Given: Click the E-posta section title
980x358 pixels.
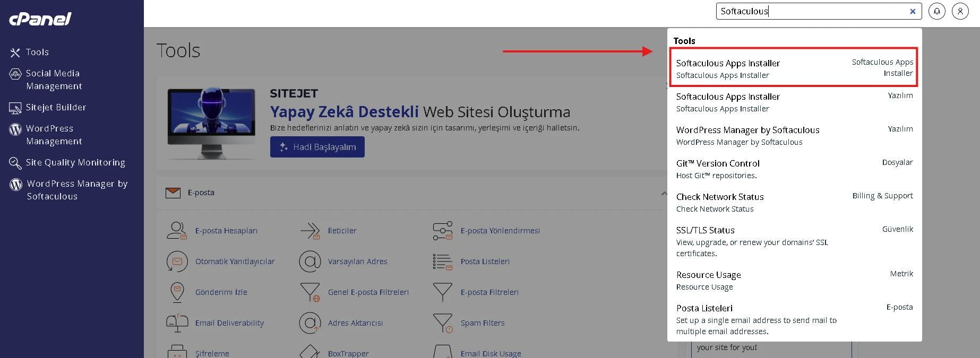Looking at the screenshot, I should (201, 193).
